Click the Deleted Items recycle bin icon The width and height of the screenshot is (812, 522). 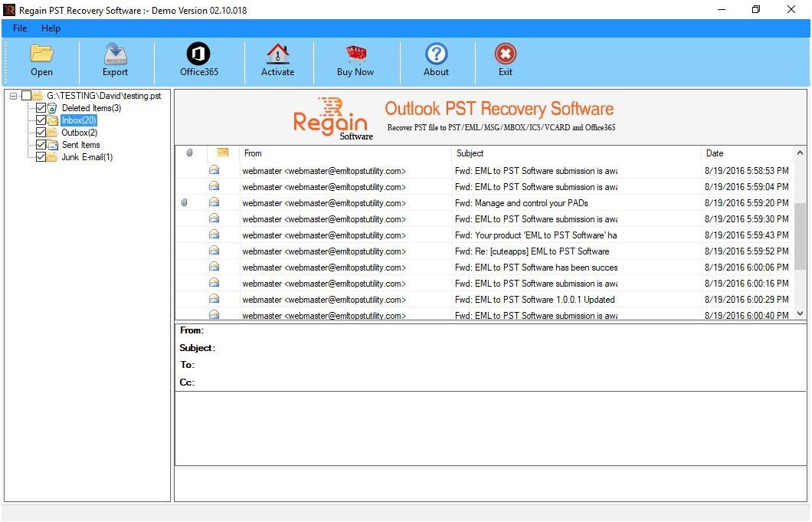pyautogui.click(x=52, y=108)
